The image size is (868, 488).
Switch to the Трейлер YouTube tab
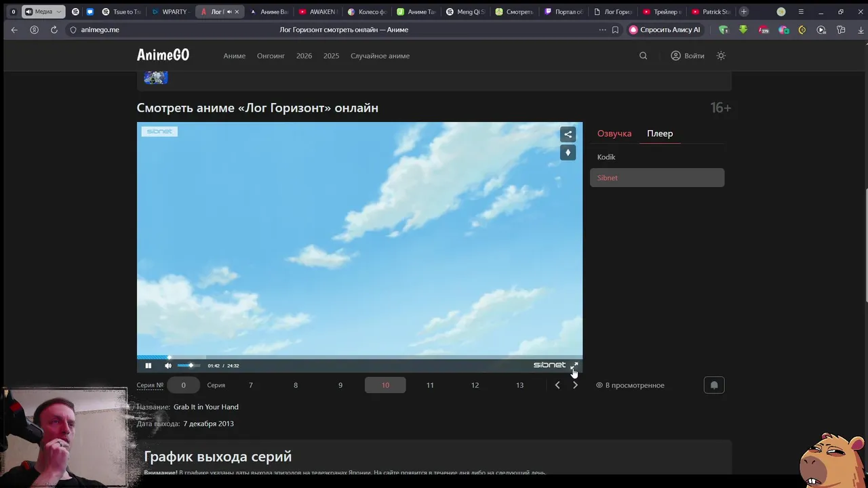click(662, 12)
